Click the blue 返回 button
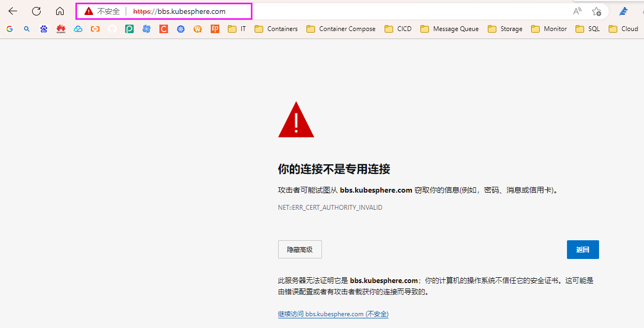Viewport: 644px width, 328px height. [582, 249]
